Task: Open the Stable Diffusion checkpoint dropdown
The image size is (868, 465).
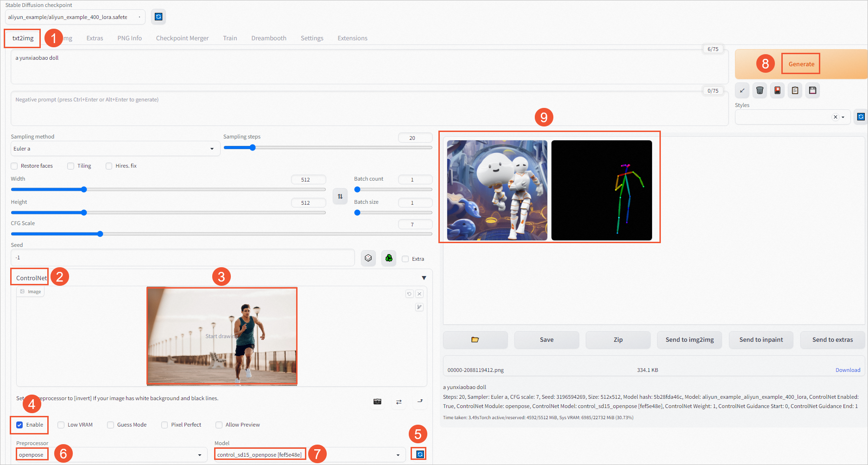Action: (75, 17)
